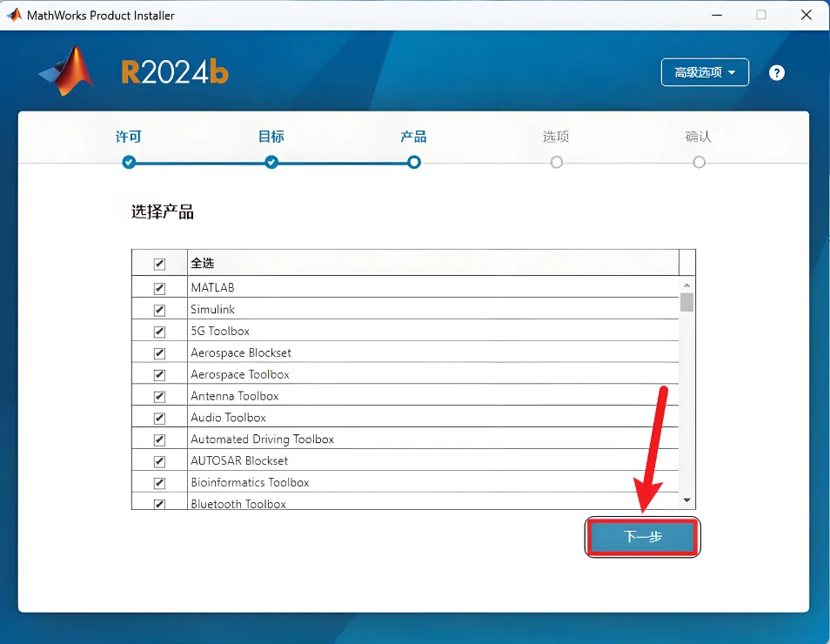Viewport: 830px width, 644px height.
Task: Toggle the Automated Driving Toolbox checkbox
Action: coord(159,440)
